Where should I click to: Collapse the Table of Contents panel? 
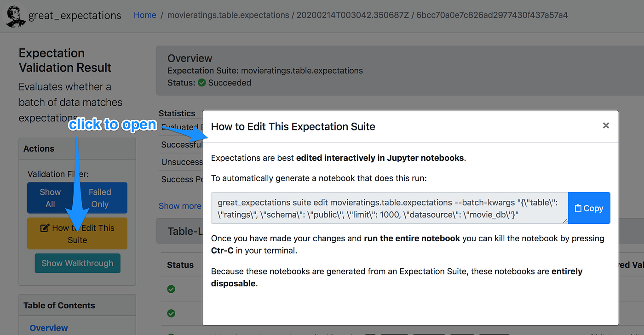coord(59,305)
